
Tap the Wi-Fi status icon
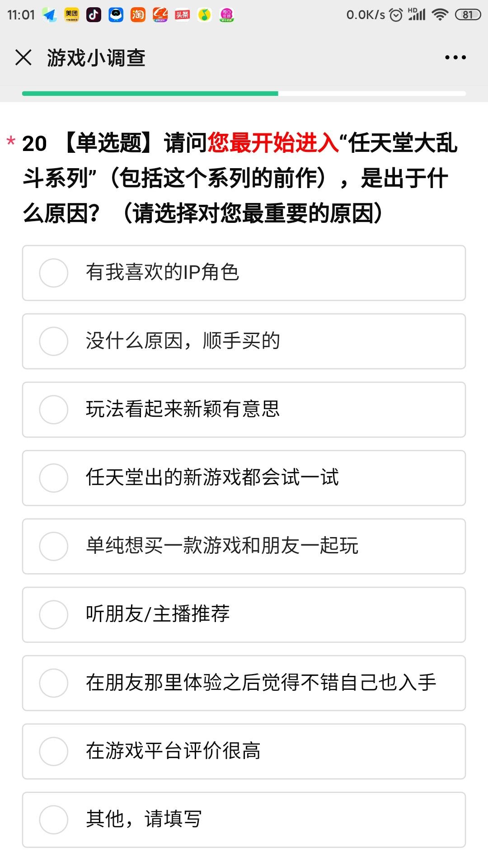439,15
